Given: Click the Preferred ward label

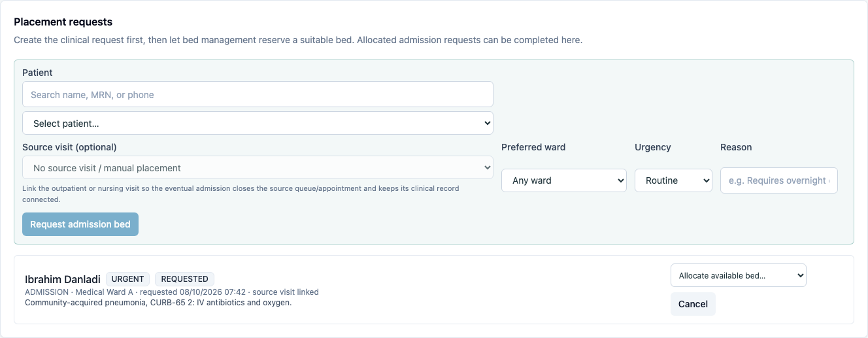Looking at the screenshot, I should pyautogui.click(x=533, y=147).
